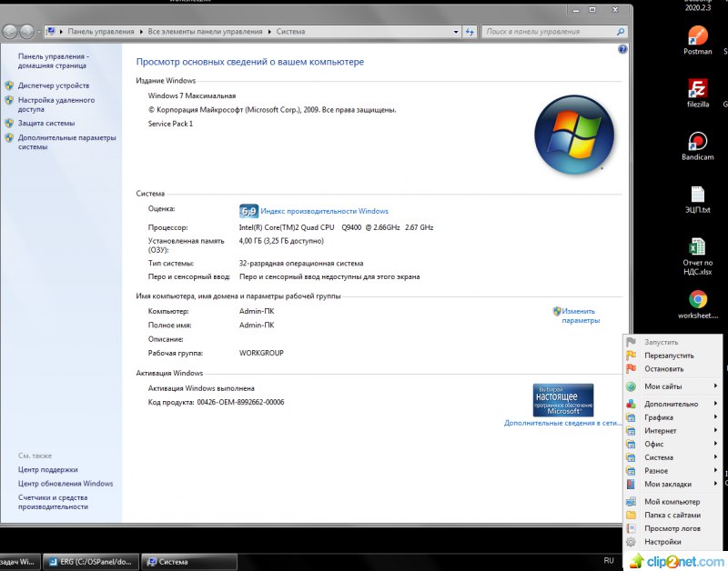Open ЭЦП.txt file icon

coord(697,199)
